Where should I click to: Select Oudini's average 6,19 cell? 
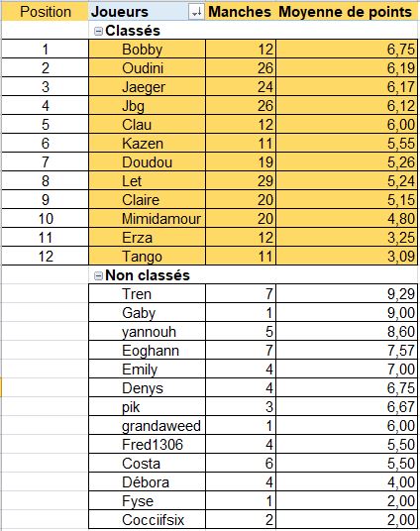(347, 67)
